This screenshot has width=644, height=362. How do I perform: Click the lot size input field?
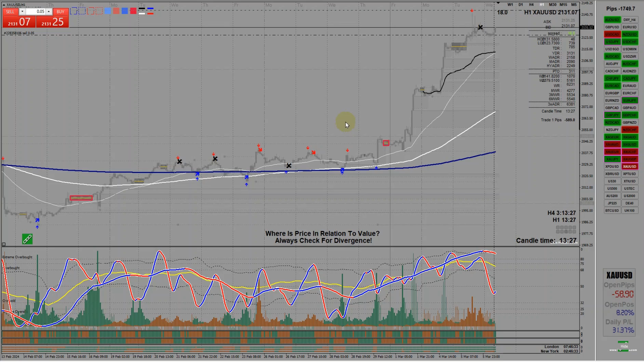click(x=36, y=11)
